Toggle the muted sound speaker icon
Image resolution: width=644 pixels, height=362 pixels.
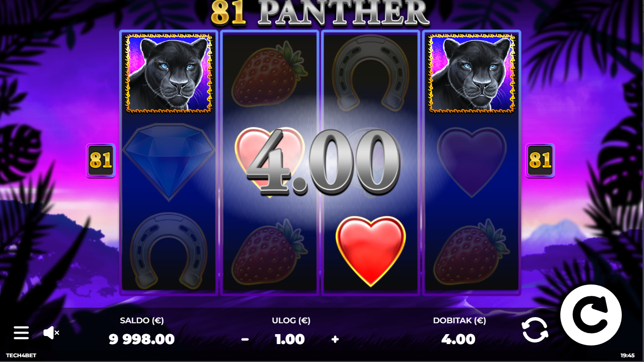[51, 333]
